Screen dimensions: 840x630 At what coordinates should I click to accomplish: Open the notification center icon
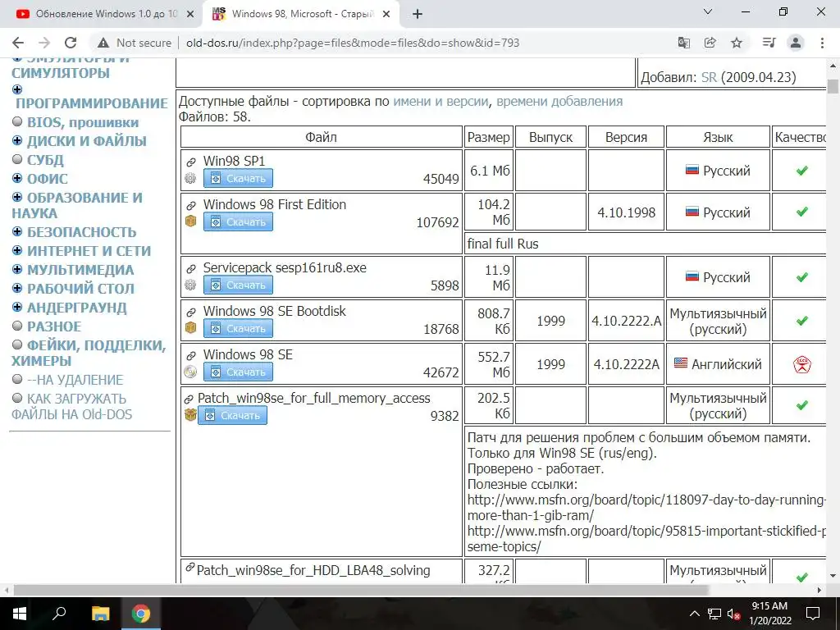pyautogui.click(x=813, y=614)
